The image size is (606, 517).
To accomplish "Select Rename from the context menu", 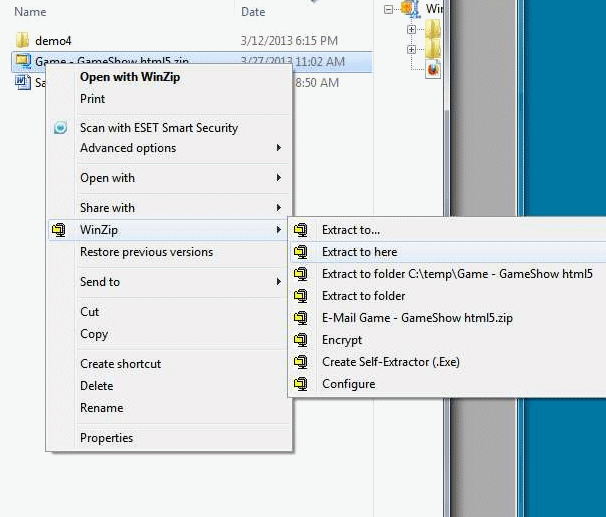I will coord(102,408).
